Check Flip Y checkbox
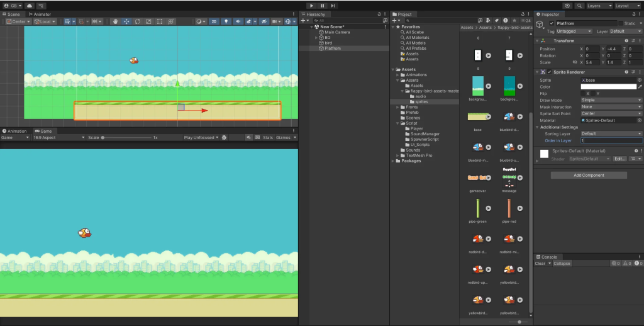This screenshot has width=644, height=326. tap(593, 94)
